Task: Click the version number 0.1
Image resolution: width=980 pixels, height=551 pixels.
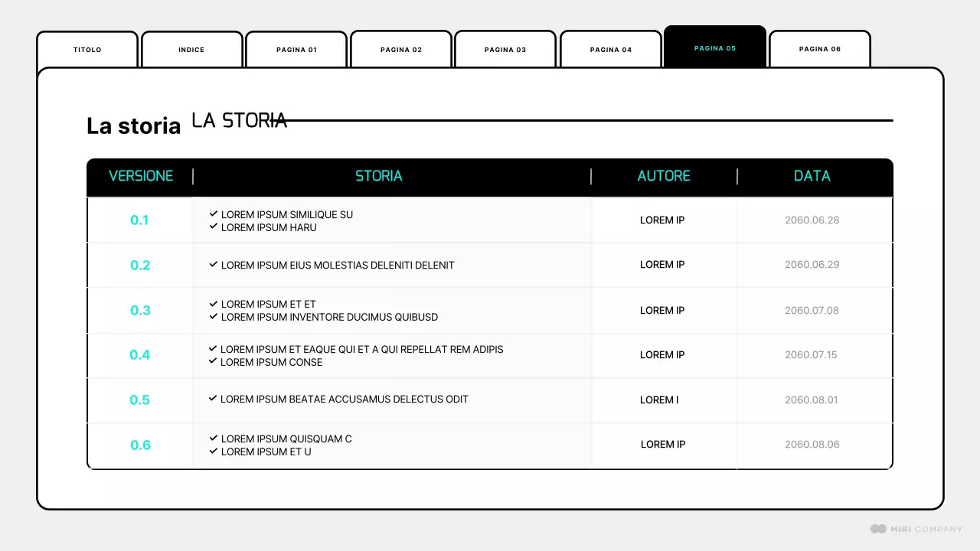Action: coord(140,220)
